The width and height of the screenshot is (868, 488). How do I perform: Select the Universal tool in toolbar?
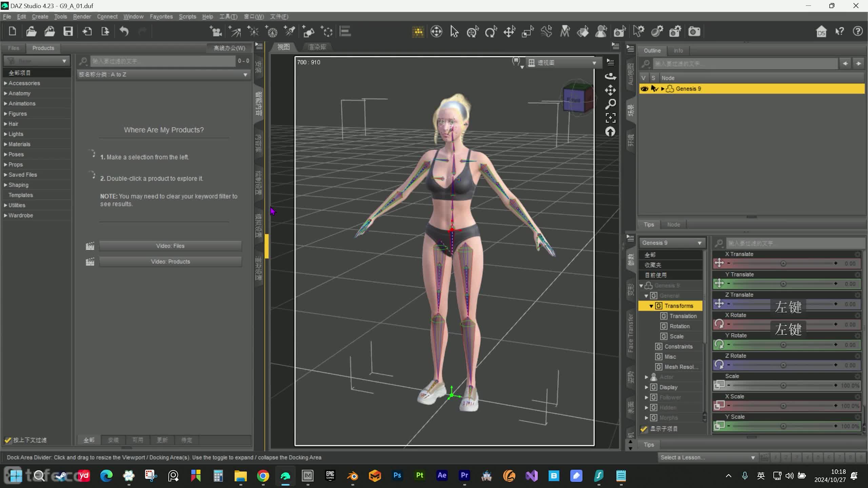[472, 32]
